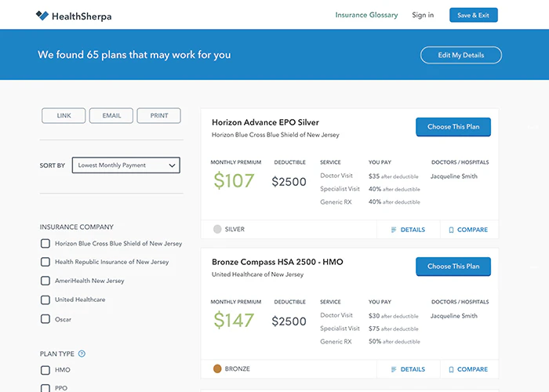Open the Sort By dropdown
This screenshot has width=549, height=392.
point(125,165)
